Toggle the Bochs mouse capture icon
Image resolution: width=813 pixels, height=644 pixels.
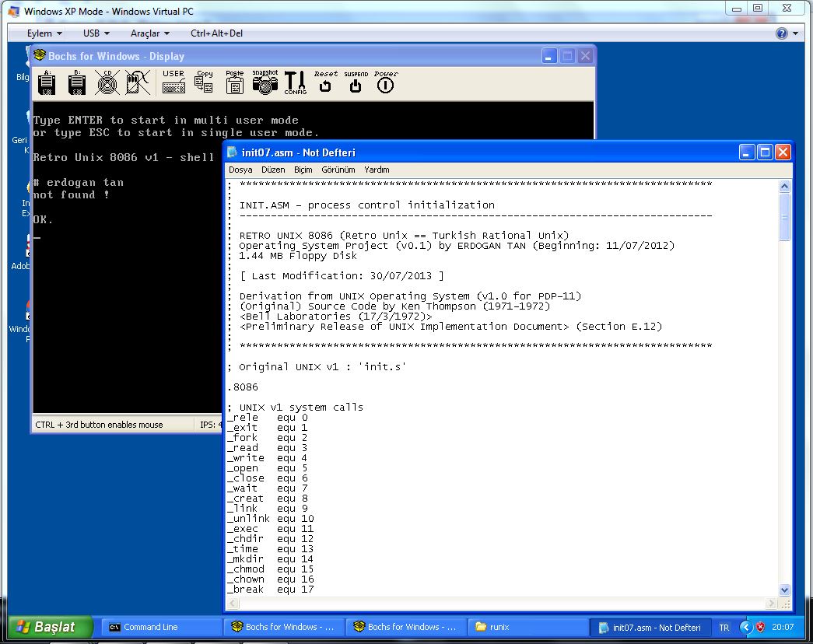(138, 82)
